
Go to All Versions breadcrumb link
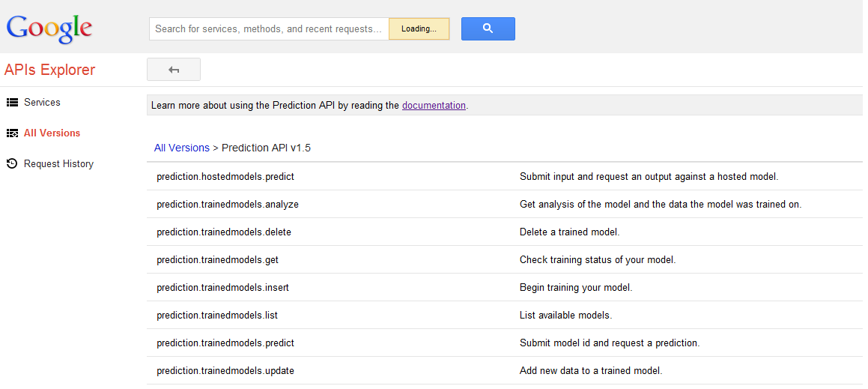pyautogui.click(x=182, y=148)
